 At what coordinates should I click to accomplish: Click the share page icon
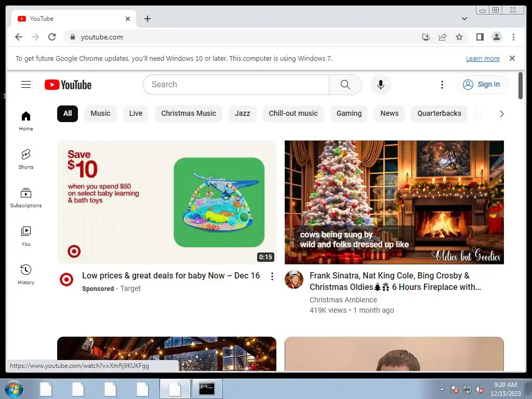(x=443, y=37)
